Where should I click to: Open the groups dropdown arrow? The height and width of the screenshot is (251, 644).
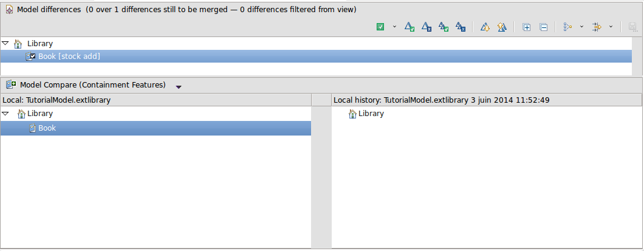pos(581,27)
